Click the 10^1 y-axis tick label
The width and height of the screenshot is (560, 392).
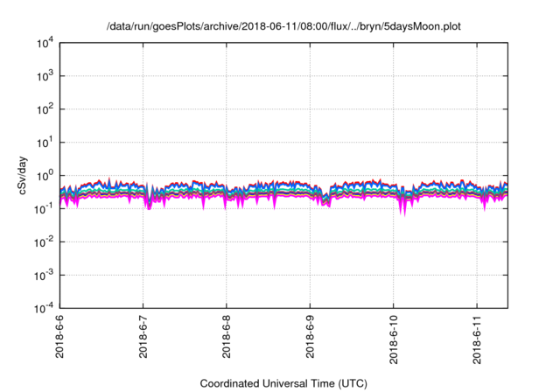(x=44, y=142)
